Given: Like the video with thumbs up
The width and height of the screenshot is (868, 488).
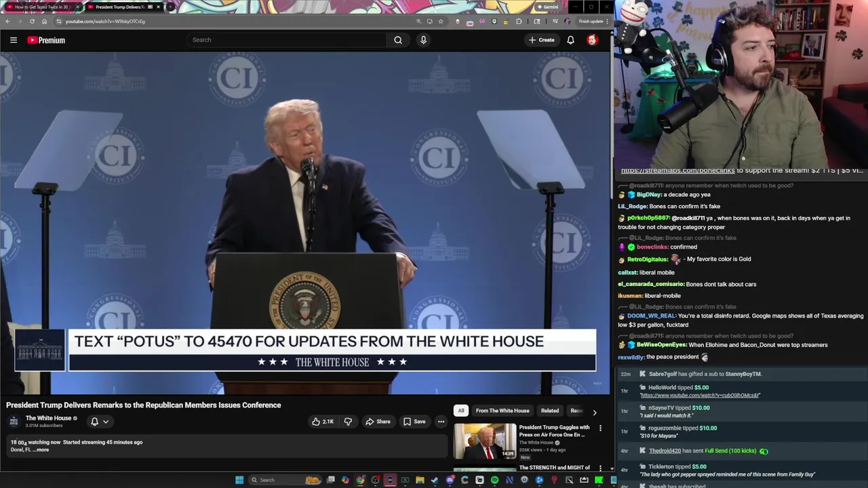Looking at the screenshot, I should point(323,422).
